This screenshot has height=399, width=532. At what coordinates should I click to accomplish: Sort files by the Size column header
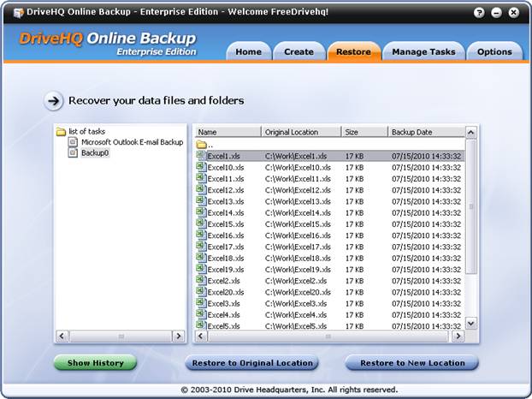[x=364, y=132]
